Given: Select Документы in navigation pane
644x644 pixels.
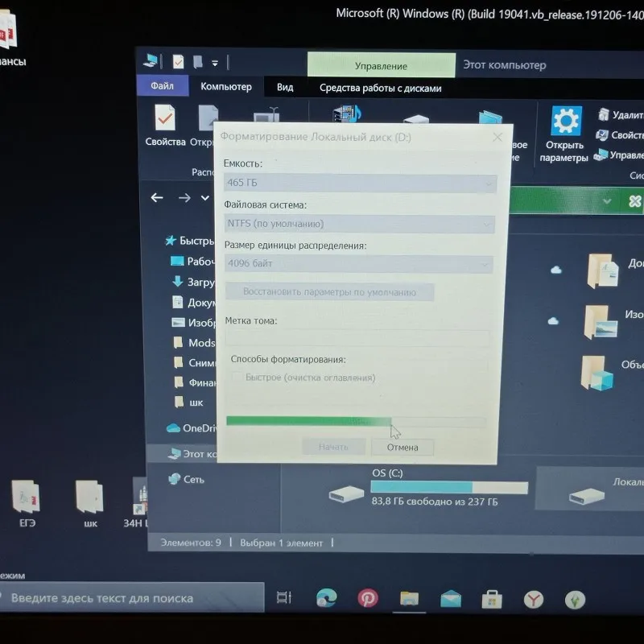Looking at the screenshot, I should tap(193, 303).
